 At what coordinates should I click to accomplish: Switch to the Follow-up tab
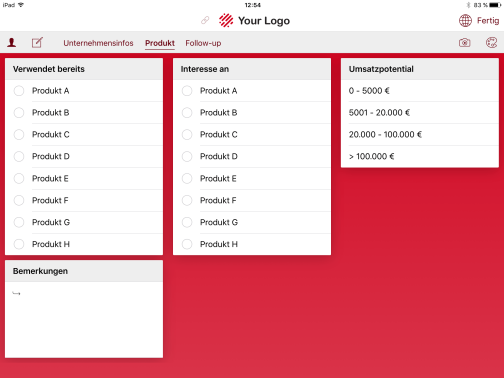[x=203, y=43]
